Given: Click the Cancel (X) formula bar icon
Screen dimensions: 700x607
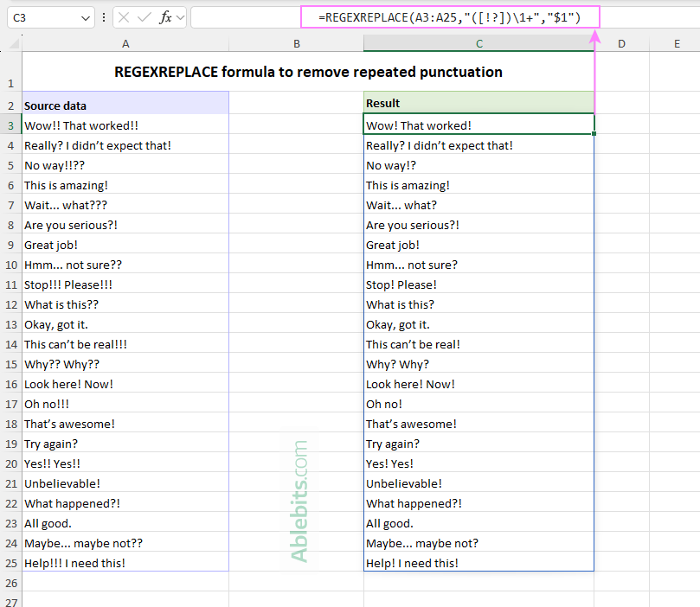Looking at the screenshot, I should tap(124, 17).
